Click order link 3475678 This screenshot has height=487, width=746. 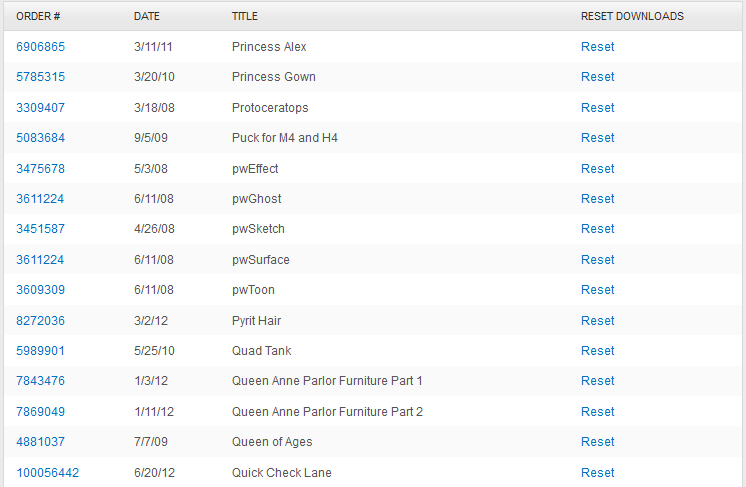(x=40, y=169)
